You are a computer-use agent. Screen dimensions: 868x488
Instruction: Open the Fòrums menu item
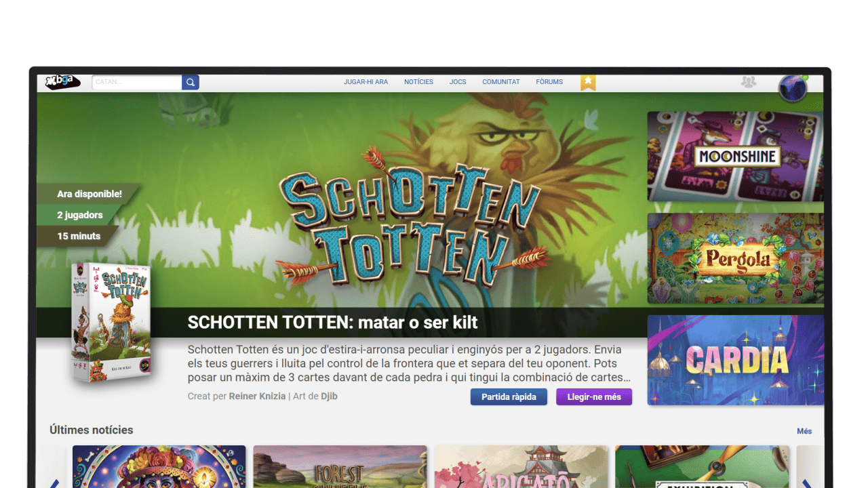tap(549, 82)
